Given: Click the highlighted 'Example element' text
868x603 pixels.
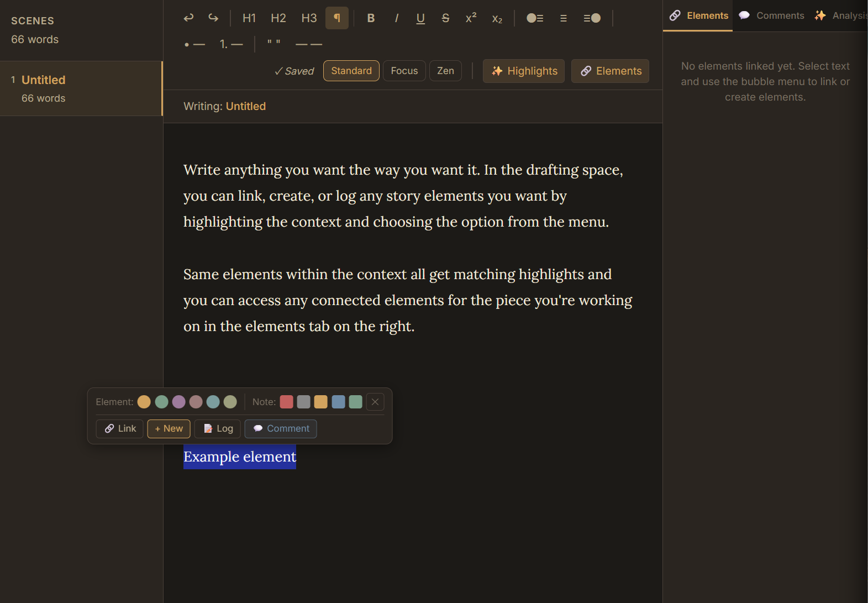Looking at the screenshot, I should click(240, 457).
